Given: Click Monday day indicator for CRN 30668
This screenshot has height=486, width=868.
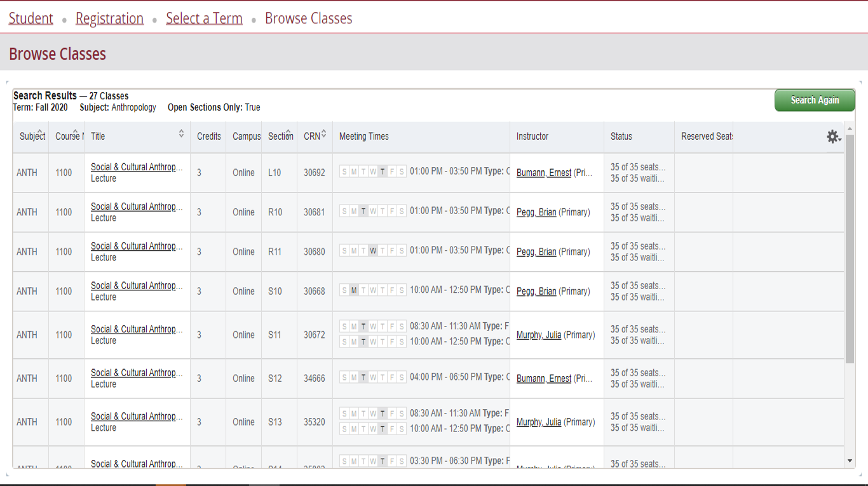Looking at the screenshot, I should click(354, 290).
